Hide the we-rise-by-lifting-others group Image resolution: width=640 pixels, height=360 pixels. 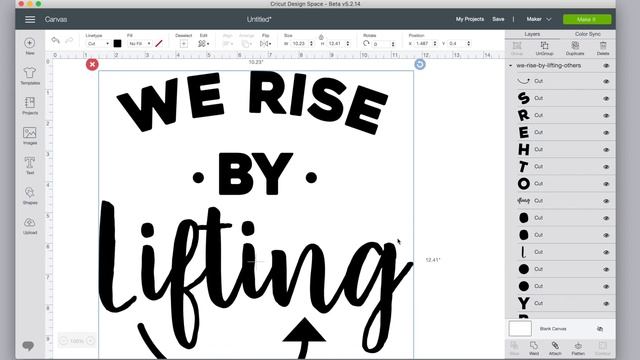(x=606, y=66)
